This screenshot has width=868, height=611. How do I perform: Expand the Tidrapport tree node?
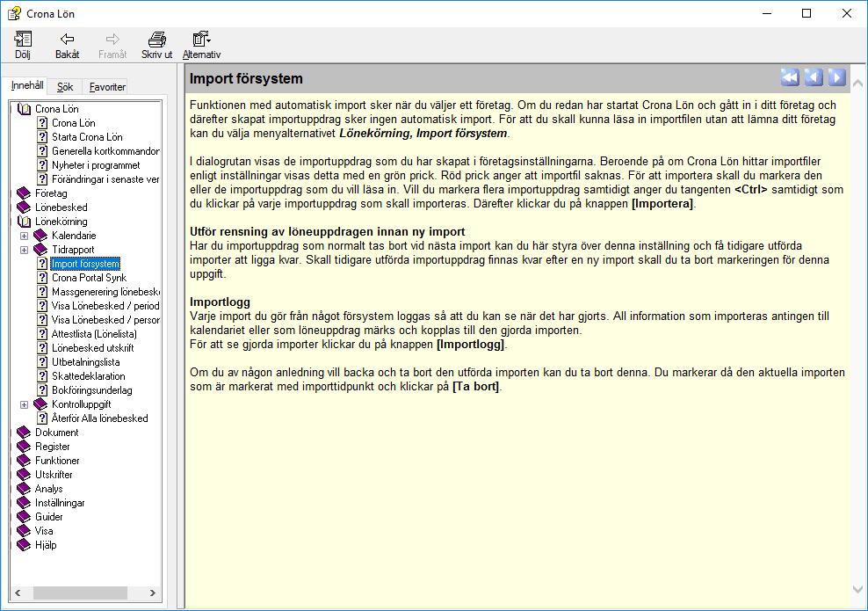pyautogui.click(x=25, y=250)
